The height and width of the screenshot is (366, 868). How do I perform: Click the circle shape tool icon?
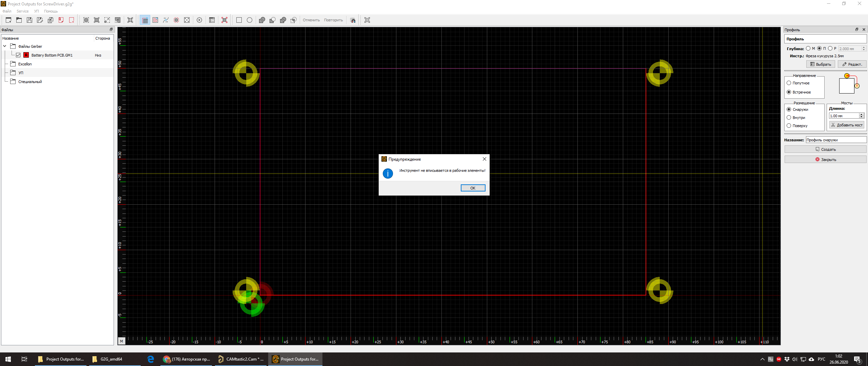[x=250, y=20]
